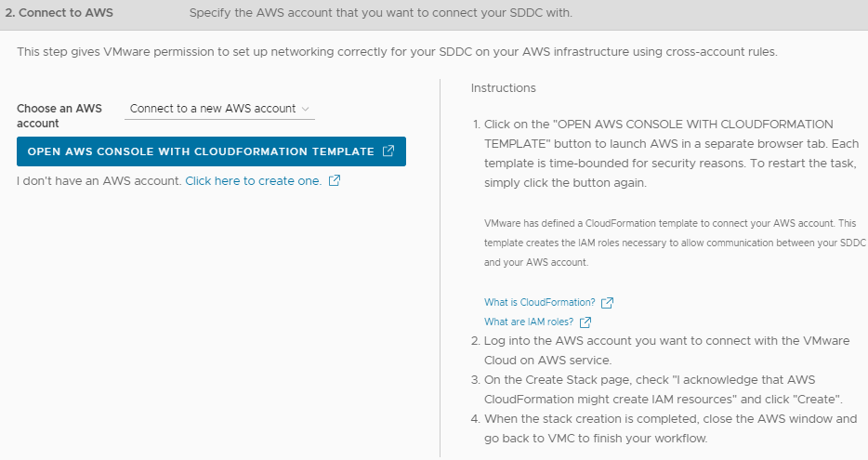Screen dimensions: 868x460
Task: Open the 'Connect to a new AWS account' selector
Action: point(219,109)
